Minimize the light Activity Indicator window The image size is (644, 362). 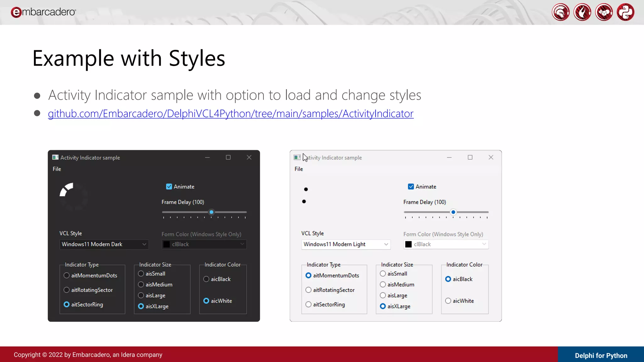point(449,157)
